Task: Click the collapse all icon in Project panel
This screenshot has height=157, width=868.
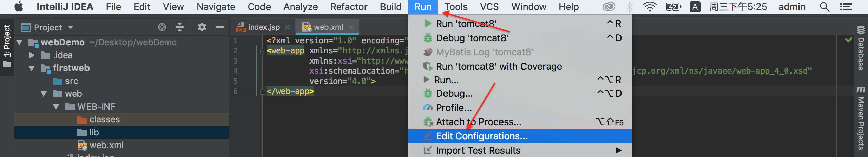Action: (180, 27)
